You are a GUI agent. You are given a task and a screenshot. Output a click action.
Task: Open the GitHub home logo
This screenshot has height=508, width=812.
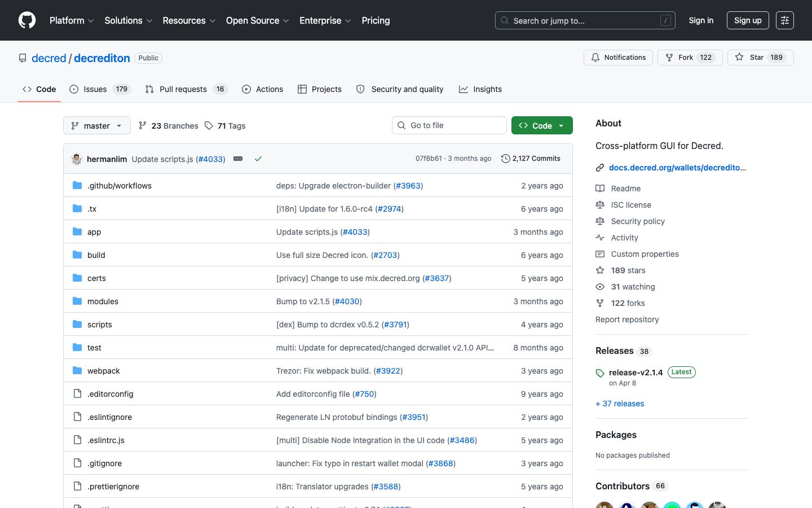tap(27, 20)
